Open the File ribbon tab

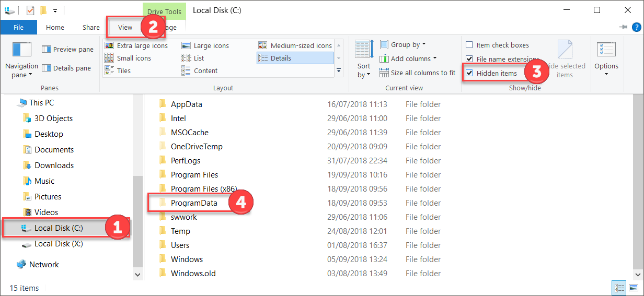[18, 27]
